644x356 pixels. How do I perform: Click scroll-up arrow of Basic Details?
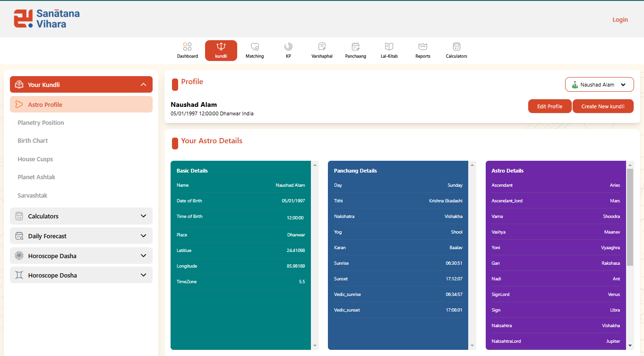click(315, 165)
